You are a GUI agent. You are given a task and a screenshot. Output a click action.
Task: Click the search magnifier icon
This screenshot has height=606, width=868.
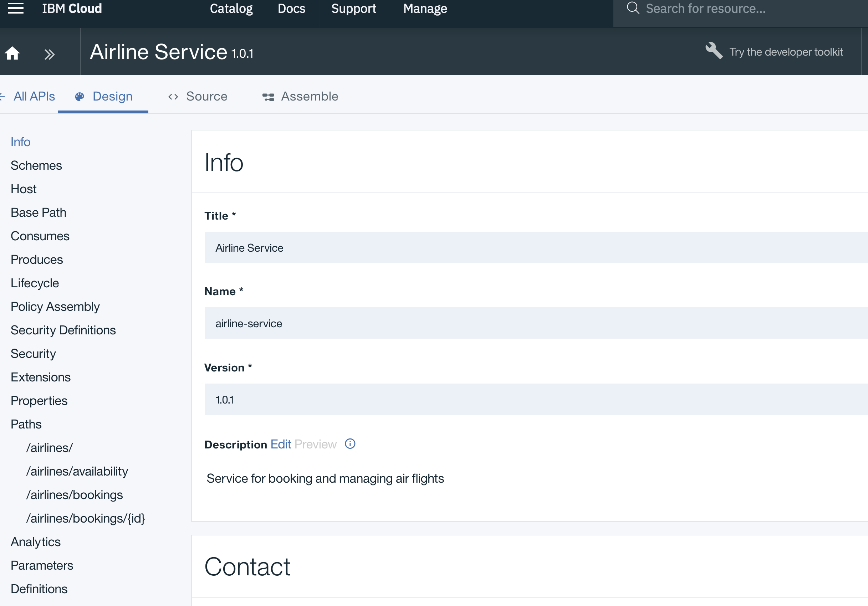tap(633, 8)
